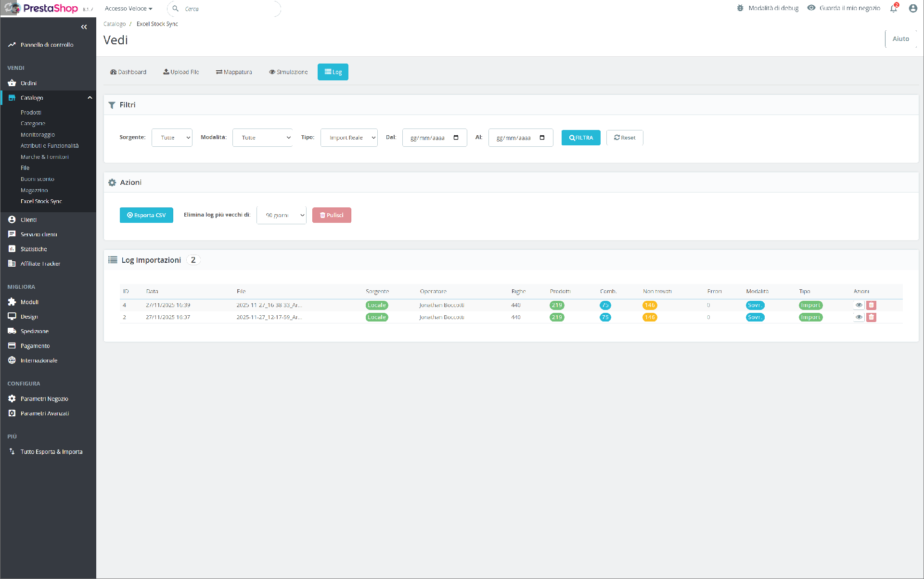Switch to the Simulazione tab
924x579 pixels.
coord(288,72)
